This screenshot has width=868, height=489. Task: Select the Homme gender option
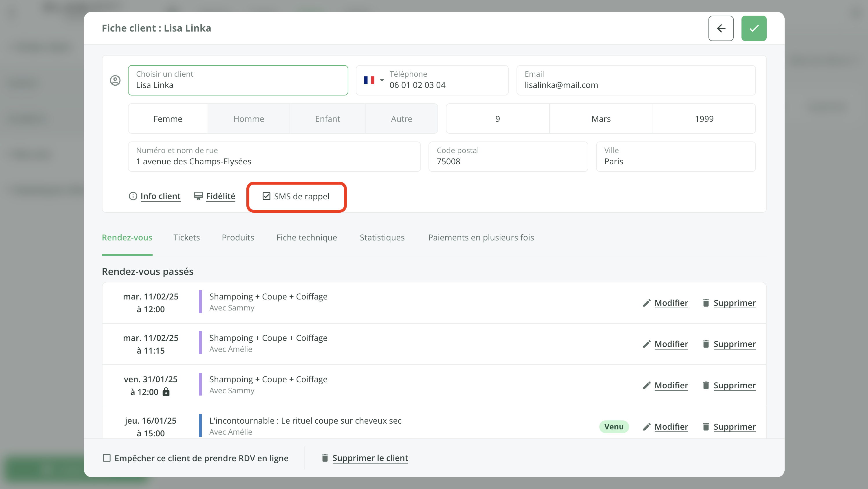(x=248, y=119)
